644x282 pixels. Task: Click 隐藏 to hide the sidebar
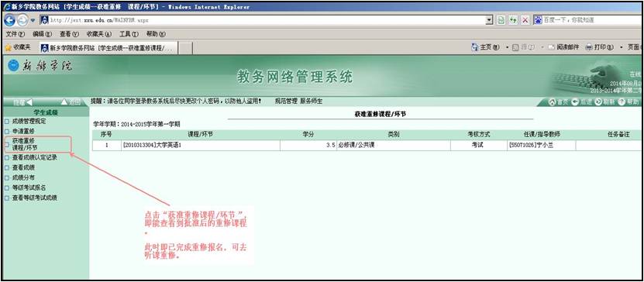pyautogui.click(x=22, y=102)
